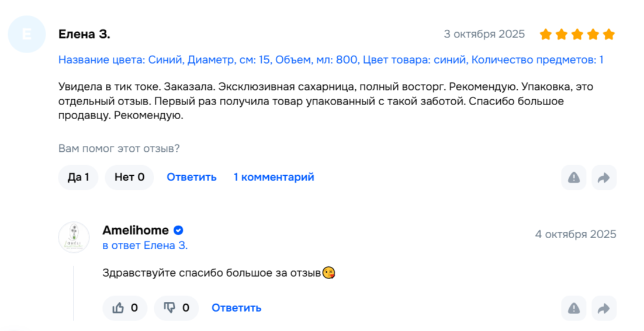Click the five-star rating of review
Viewport: 644px width, 331px height.
pos(577,34)
